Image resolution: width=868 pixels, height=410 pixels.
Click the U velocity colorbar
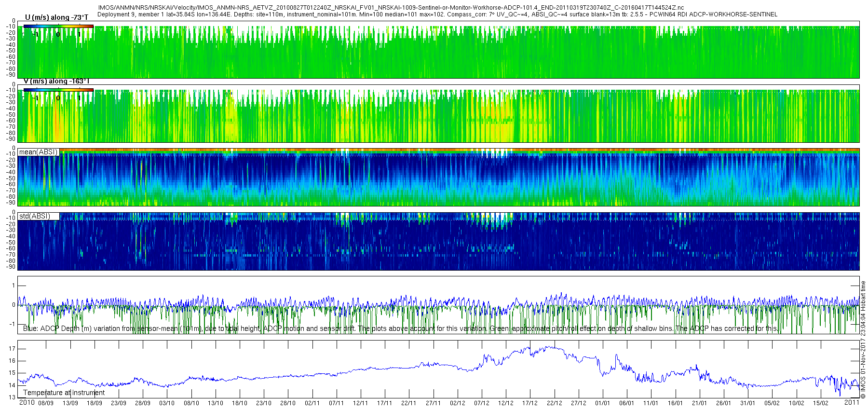pyautogui.click(x=58, y=26)
